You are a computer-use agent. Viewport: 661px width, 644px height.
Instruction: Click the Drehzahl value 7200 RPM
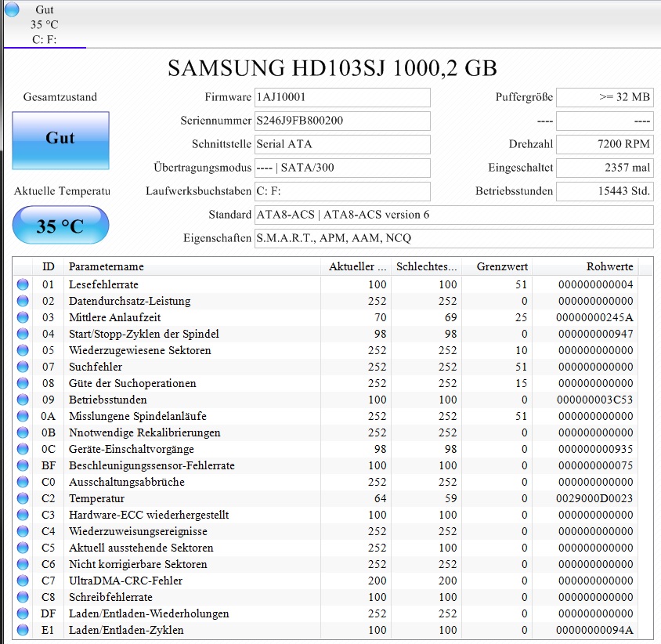tap(605, 145)
